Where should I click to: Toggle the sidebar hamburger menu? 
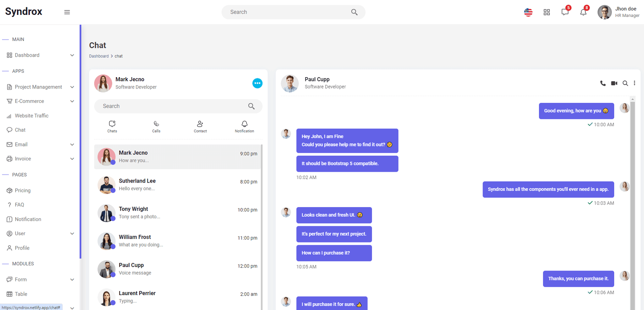67,12
